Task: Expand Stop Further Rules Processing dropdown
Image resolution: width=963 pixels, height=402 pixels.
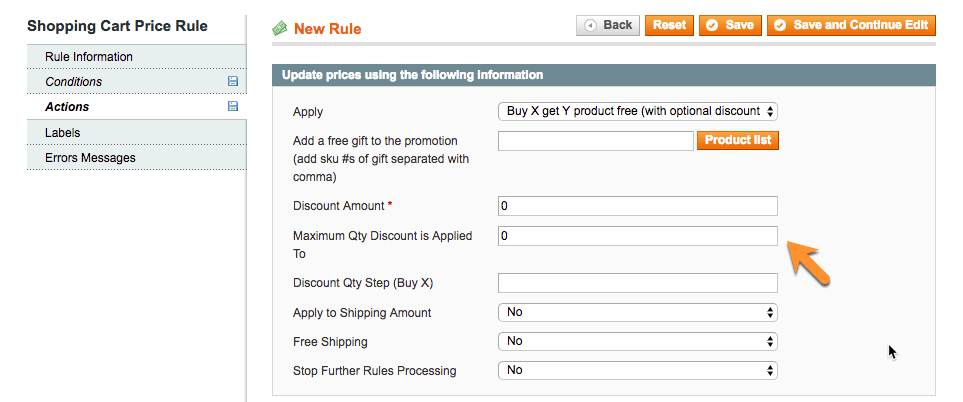Action: click(637, 371)
